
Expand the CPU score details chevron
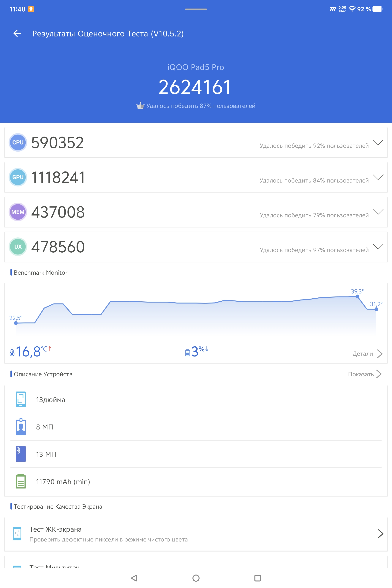coord(378,142)
